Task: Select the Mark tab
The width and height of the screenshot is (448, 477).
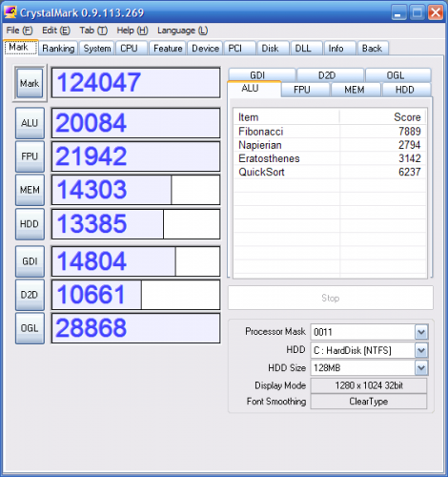Action: pyautogui.click(x=21, y=47)
